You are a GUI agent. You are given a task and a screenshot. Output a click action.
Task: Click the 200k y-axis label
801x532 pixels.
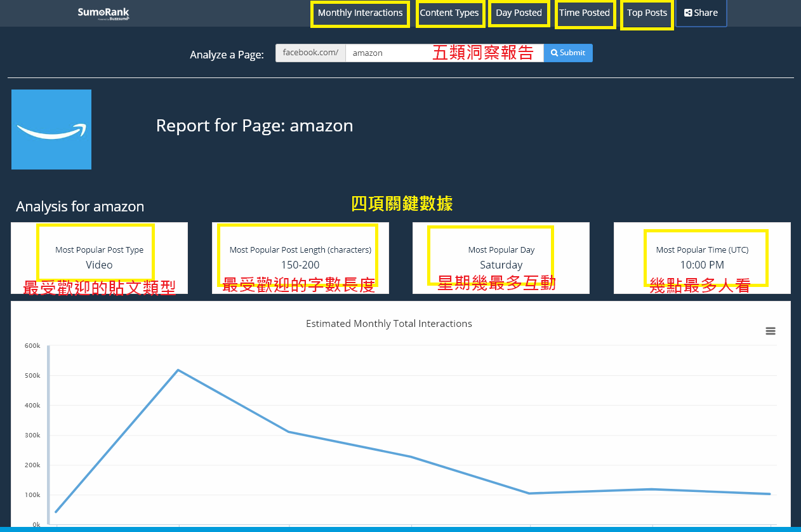pyautogui.click(x=32, y=465)
